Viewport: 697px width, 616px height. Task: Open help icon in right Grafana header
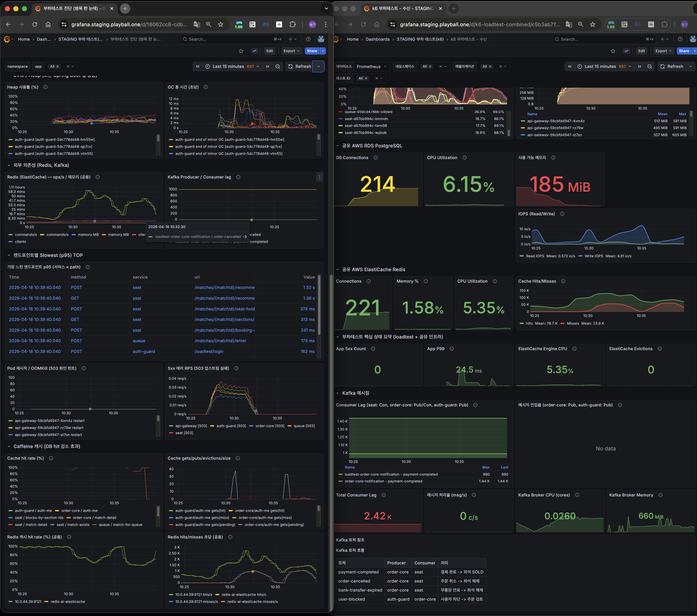click(x=680, y=39)
